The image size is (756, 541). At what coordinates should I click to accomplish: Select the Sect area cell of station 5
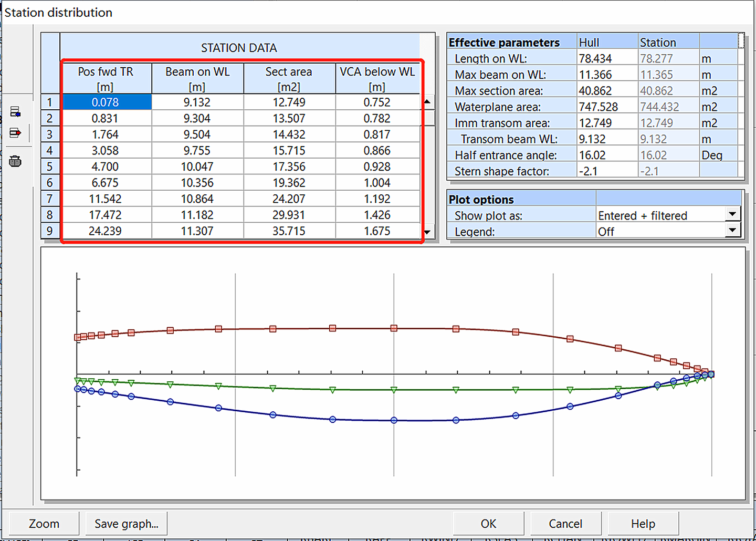289,167
